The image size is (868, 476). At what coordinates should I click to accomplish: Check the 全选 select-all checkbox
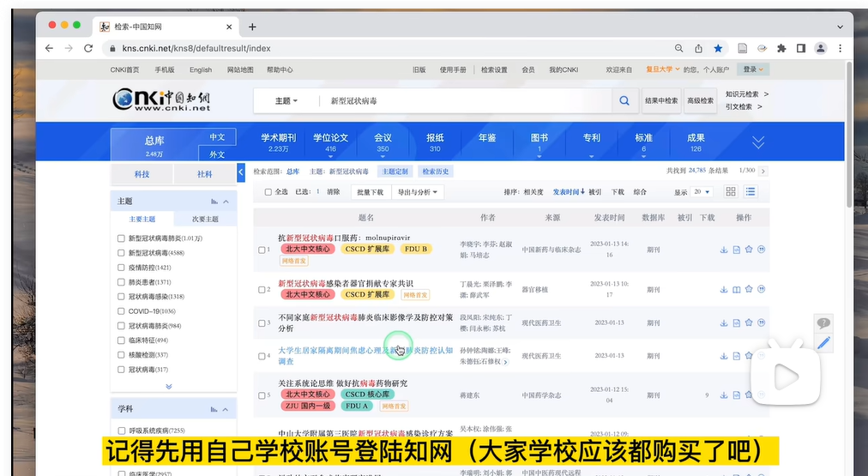pyautogui.click(x=268, y=192)
